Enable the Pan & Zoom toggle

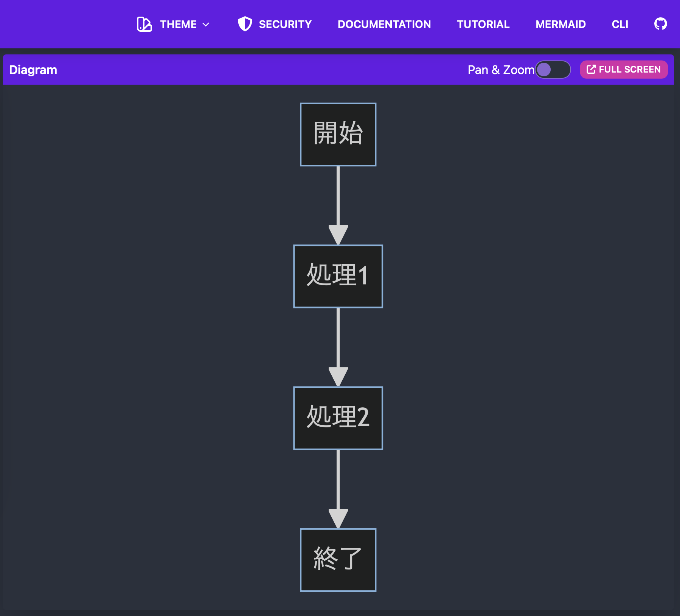554,70
